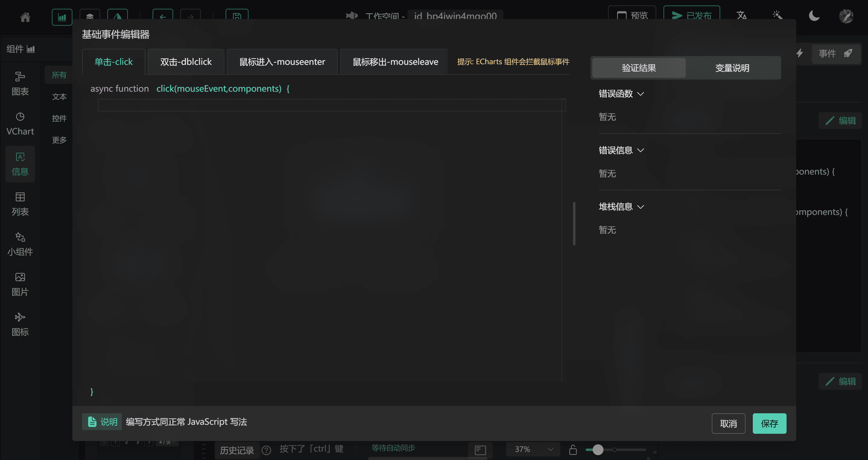868x460 pixels.
Task: Click 保存 to save event code
Action: pos(769,423)
